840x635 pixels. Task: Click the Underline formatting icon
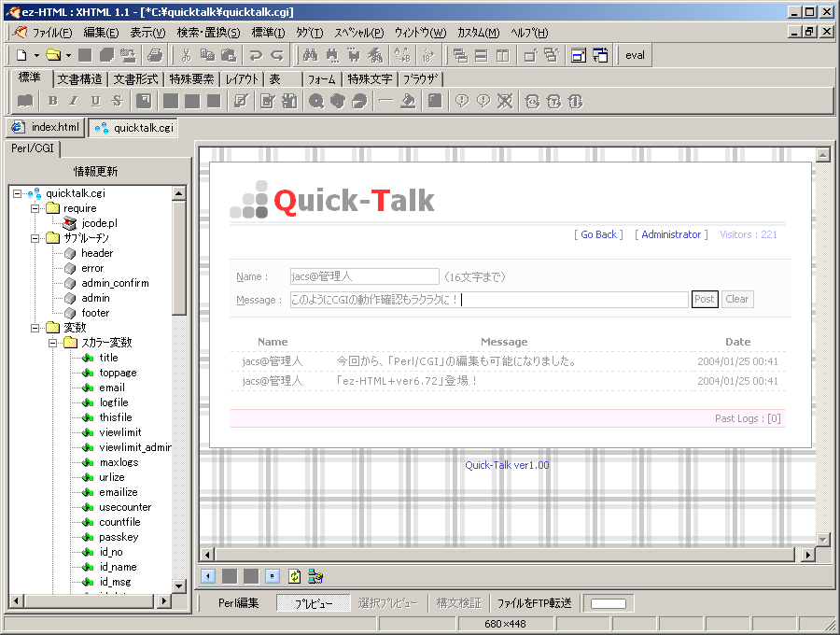click(95, 101)
